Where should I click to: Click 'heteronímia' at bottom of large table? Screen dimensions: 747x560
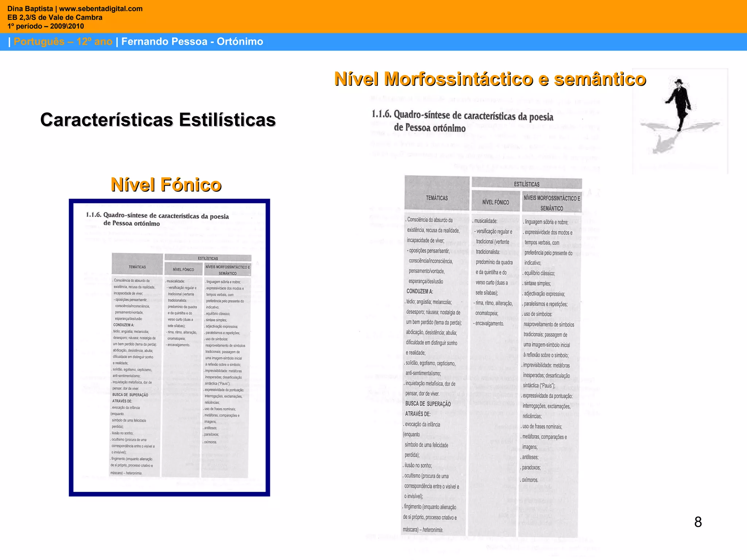pos(433,529)
